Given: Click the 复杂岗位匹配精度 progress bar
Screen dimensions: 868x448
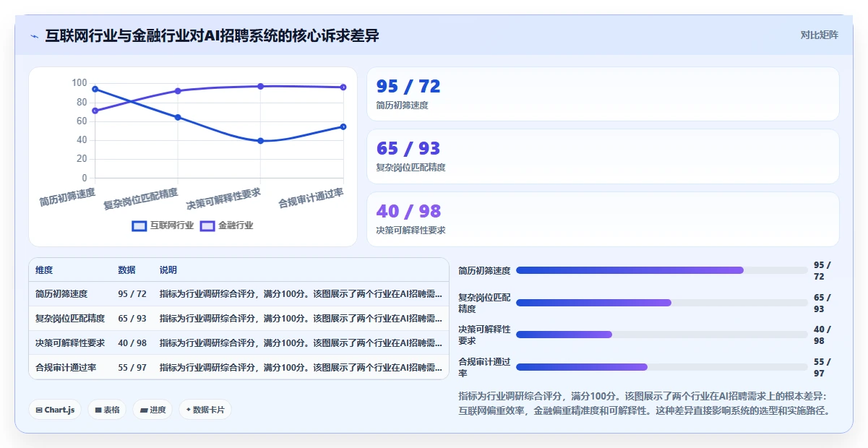Looking at the screenshot, I should (662, 303).
